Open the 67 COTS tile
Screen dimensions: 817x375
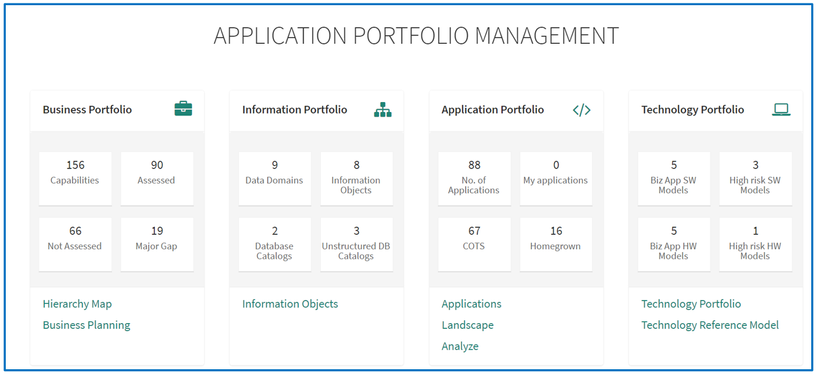point(474,244)
